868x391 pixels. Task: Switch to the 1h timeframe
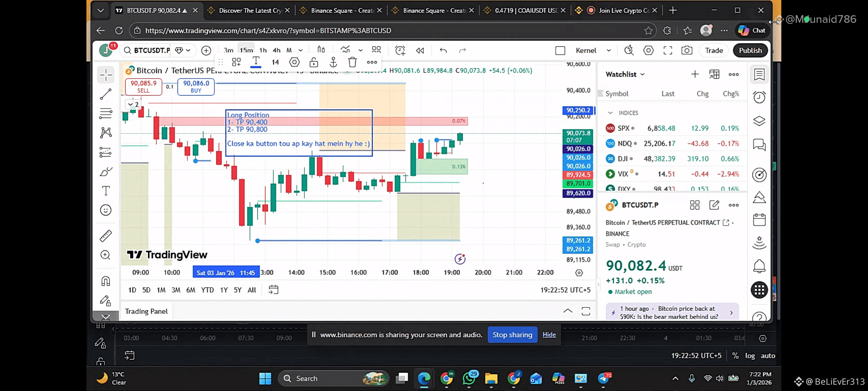[x=263, y=50]
